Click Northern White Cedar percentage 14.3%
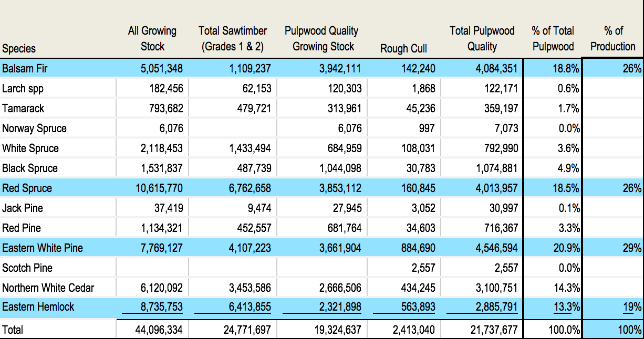This screenshot has width=644, height=339. click(566, 288)
